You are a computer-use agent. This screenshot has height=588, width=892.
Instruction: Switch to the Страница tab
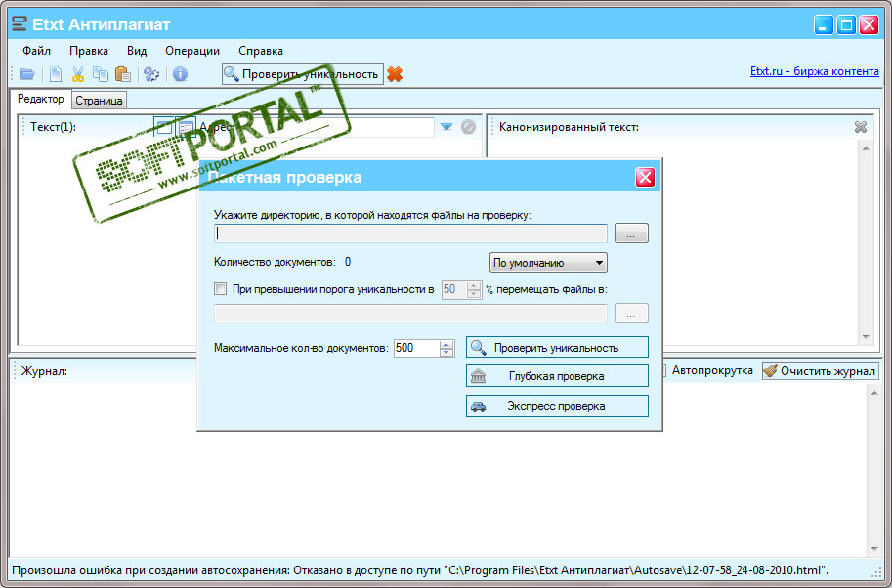click(x=99, y=101)
